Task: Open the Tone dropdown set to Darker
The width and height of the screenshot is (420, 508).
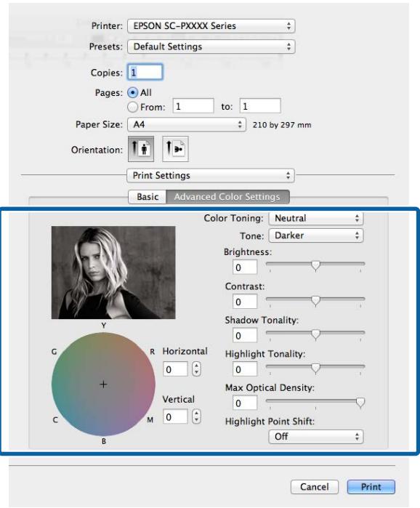Action: click(x=316, y=235)
